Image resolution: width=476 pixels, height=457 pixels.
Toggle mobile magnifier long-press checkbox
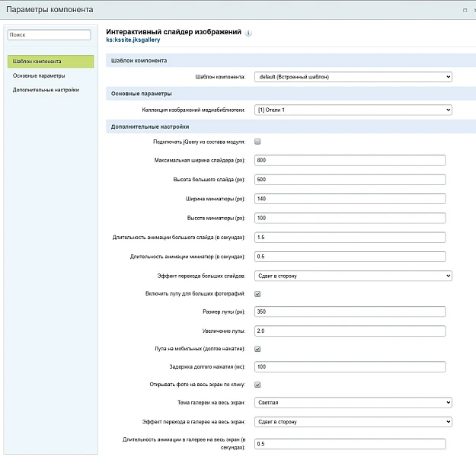tap(257, 349)
